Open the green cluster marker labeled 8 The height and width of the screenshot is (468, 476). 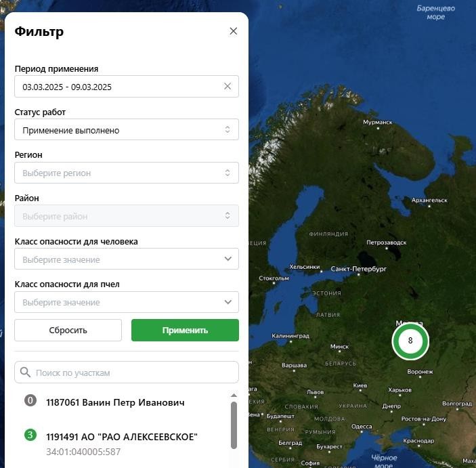click(x=410, y=341)
